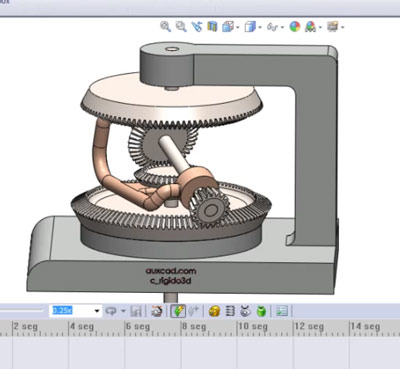Expand the Playback Mode dropdown arrow
This screenshot has width=400, height=369.
click(x=123, y=311)
